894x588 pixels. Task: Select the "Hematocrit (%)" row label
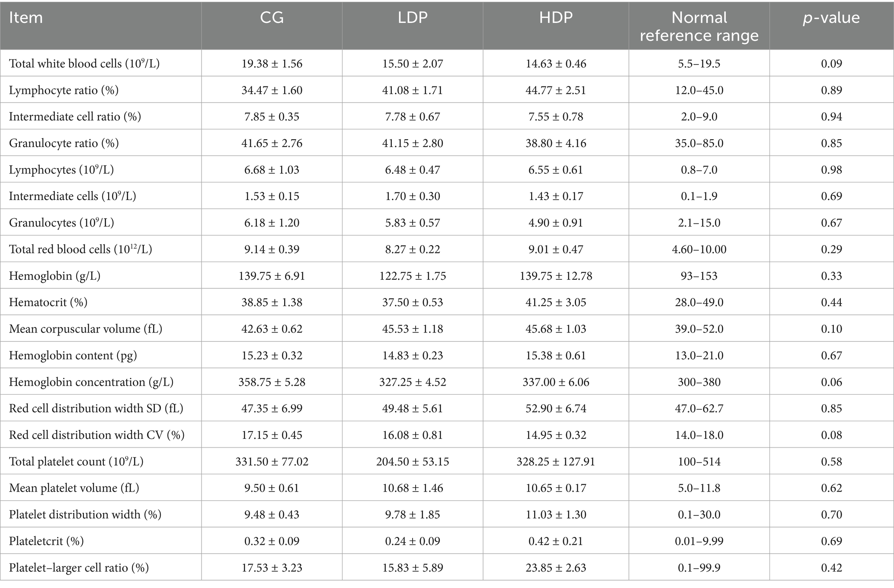coord(48,302)
